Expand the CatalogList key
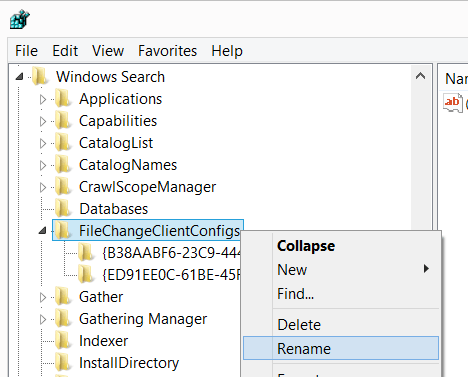Viewport: 468px width, 377px height. 43,143
